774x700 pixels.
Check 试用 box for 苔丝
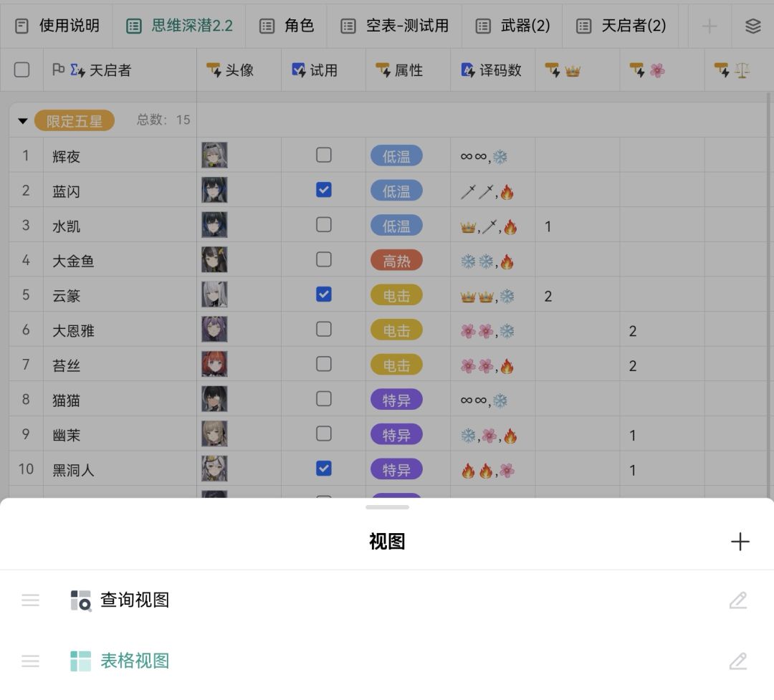(x=324, y=364)
